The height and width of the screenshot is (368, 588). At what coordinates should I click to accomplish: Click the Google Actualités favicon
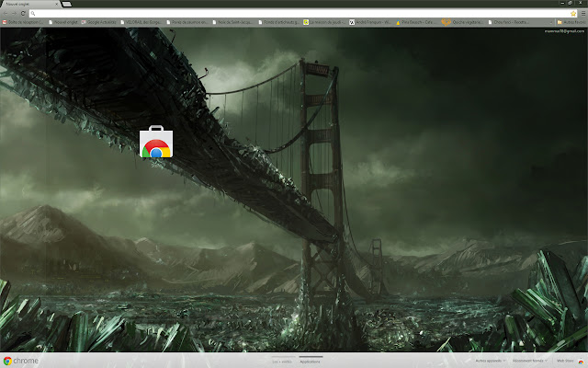click(x=84, y=22)
